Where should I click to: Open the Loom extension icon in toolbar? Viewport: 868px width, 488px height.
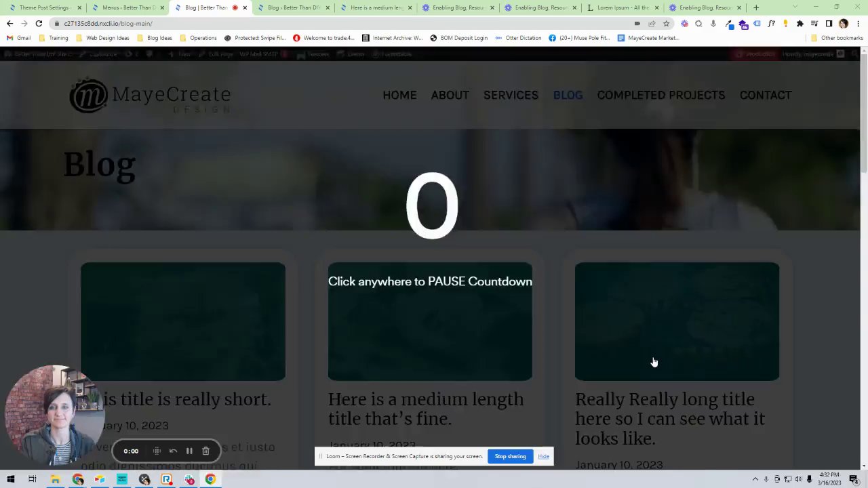684,24
